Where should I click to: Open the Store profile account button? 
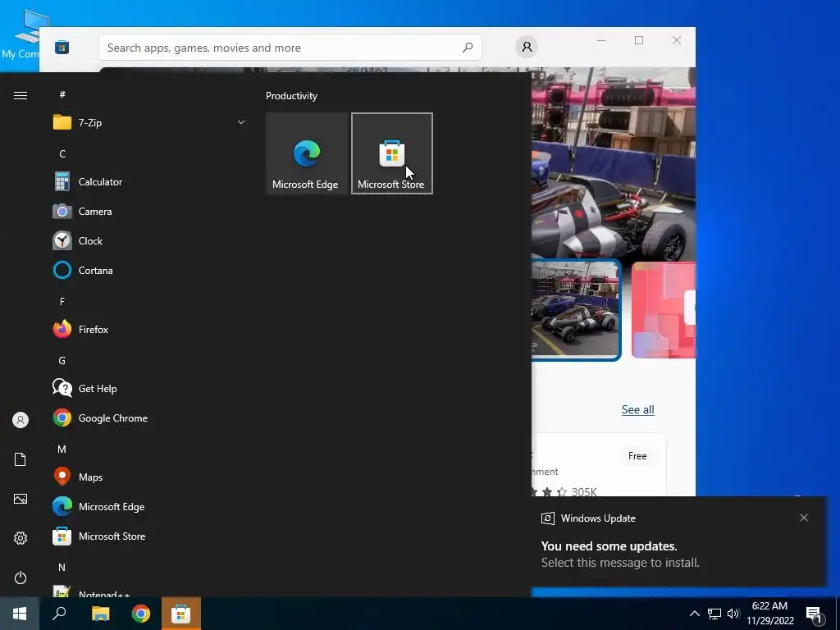[527, 47]
